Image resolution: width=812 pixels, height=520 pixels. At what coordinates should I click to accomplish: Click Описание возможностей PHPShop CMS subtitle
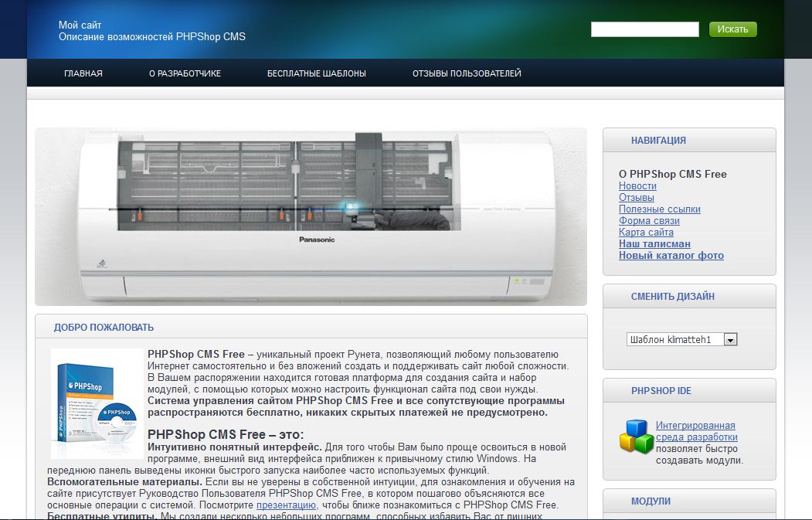152,37
